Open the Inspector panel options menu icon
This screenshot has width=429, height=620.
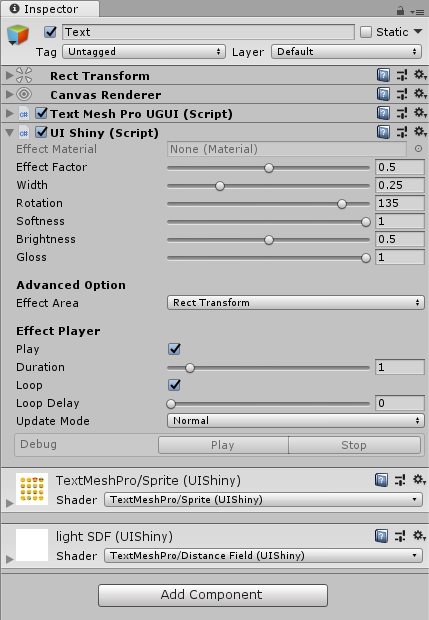pos(418,12)
